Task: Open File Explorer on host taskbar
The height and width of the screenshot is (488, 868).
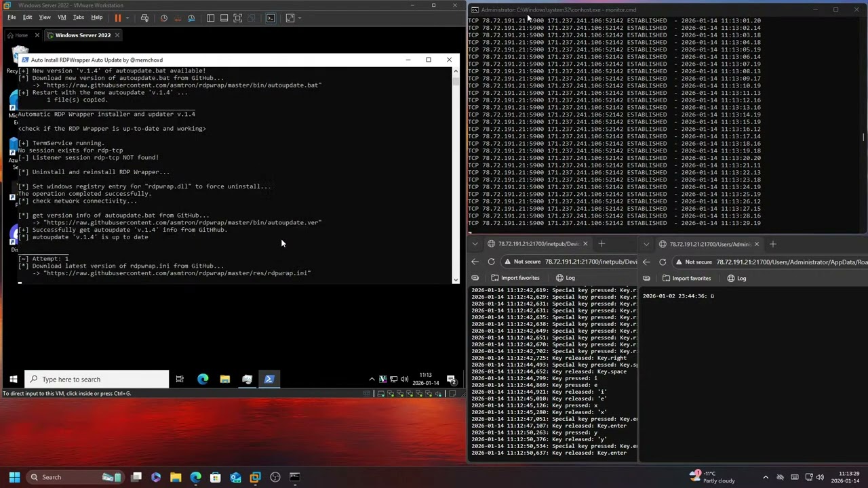Action: 176,477
